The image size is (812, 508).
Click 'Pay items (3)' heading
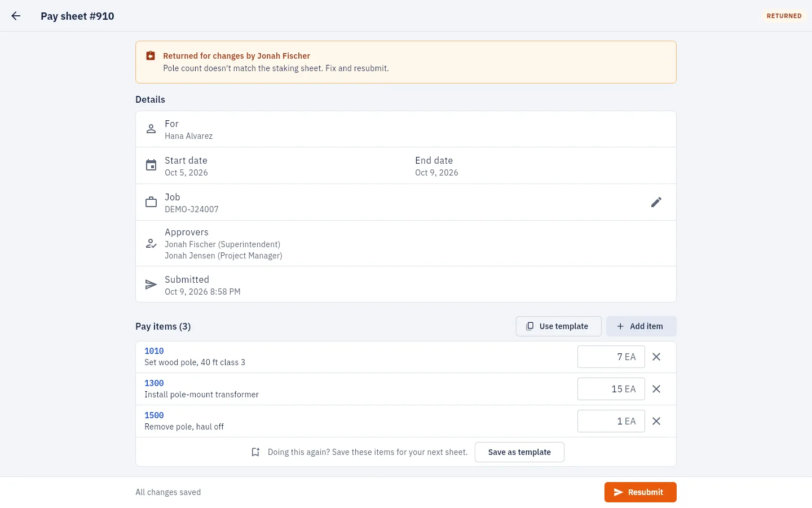[163, 326]
